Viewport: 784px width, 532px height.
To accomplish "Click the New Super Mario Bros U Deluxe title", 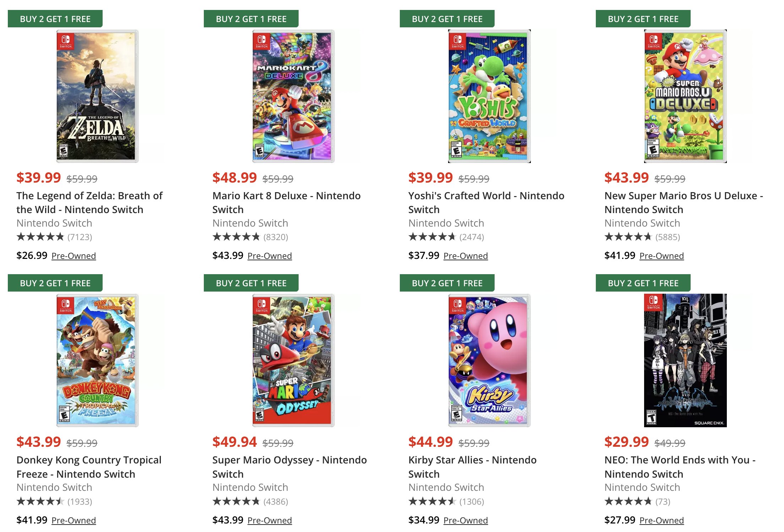I will tap(684, 202).
